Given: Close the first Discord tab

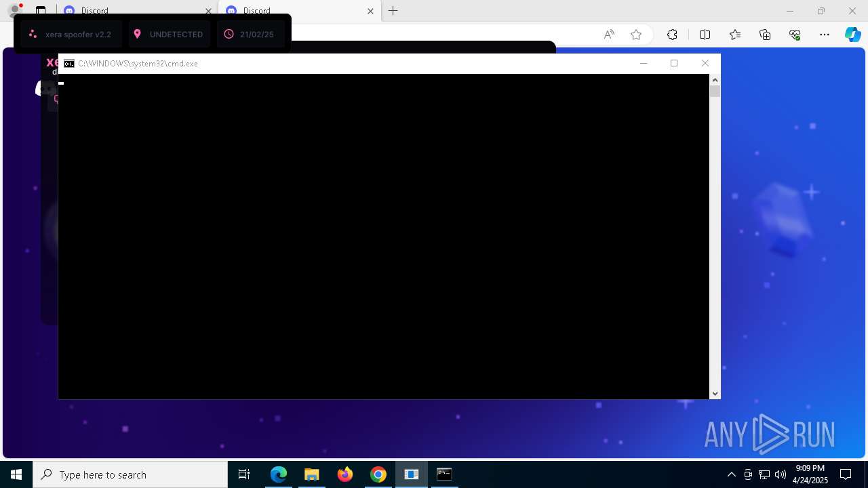Looking at the screenshot, I should [x=209, y=11].
